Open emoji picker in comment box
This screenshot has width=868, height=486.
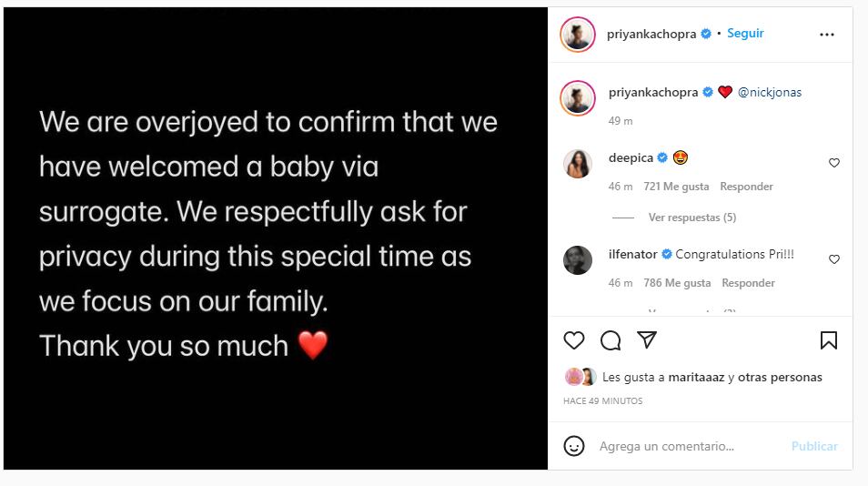click(x=574, y=446)
